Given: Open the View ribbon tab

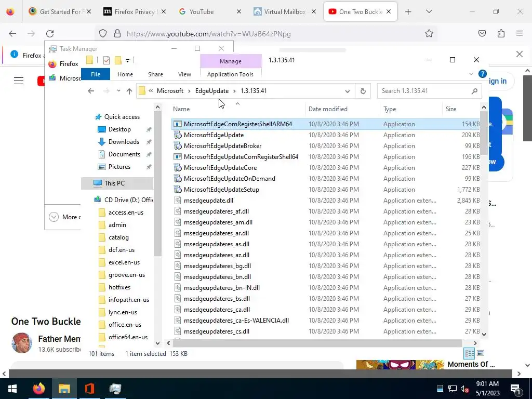Looking at the screenshot, I should pyautogui.click(x=184, y=74).
